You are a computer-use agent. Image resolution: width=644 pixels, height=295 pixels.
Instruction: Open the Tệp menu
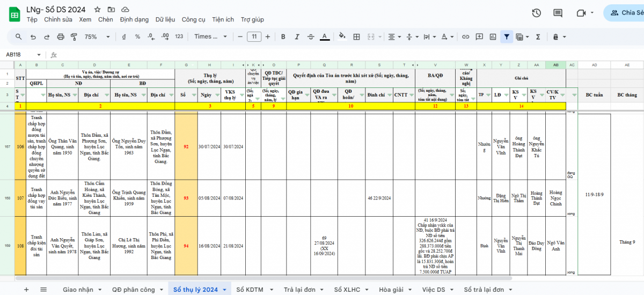pos(32,19)
